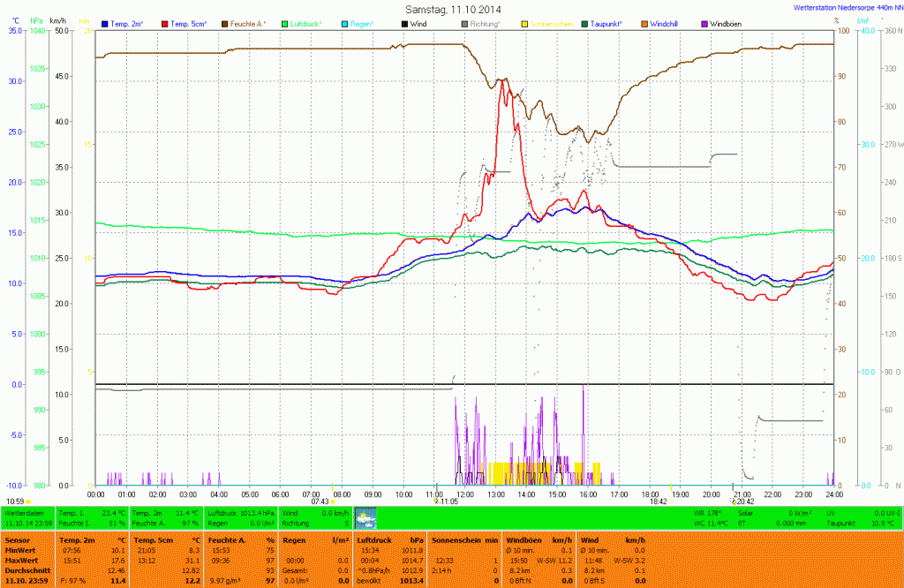Screen dimensions: 904x588
Task: Select the Luftdruck legend label
Action: coord(306,24)
